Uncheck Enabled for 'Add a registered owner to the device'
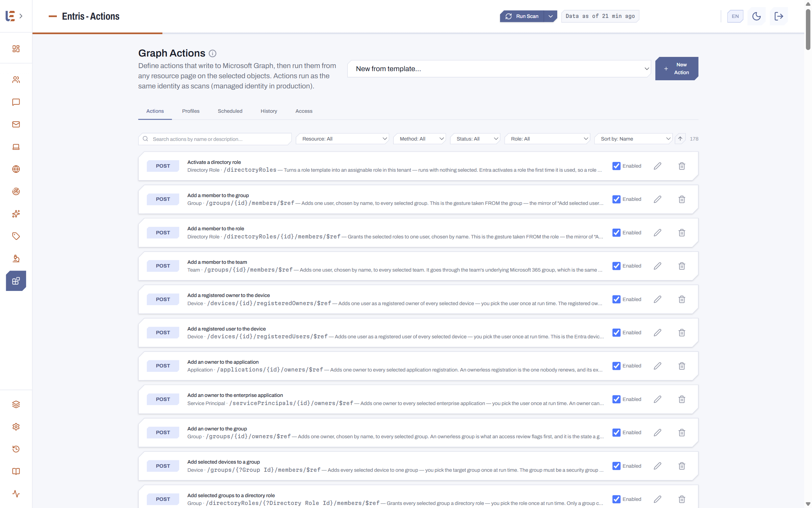This screenshot has width=812, height=508. tap(616, 299)
